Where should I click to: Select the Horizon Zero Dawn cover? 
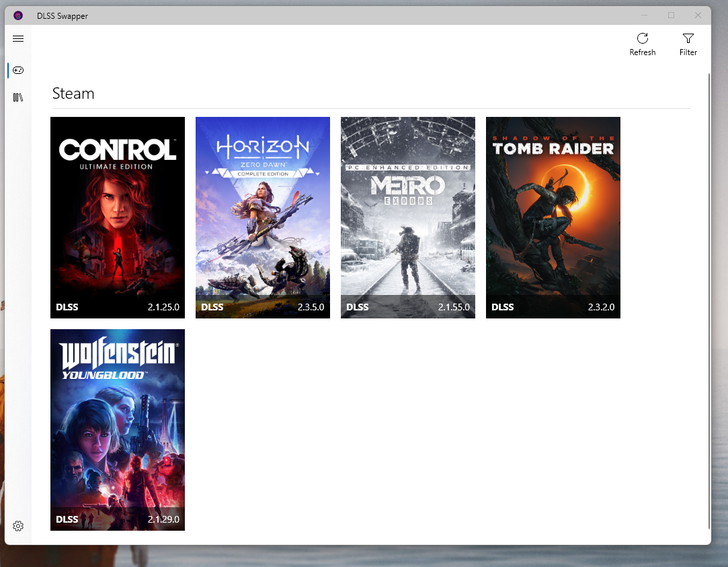(x=263, y=218)
